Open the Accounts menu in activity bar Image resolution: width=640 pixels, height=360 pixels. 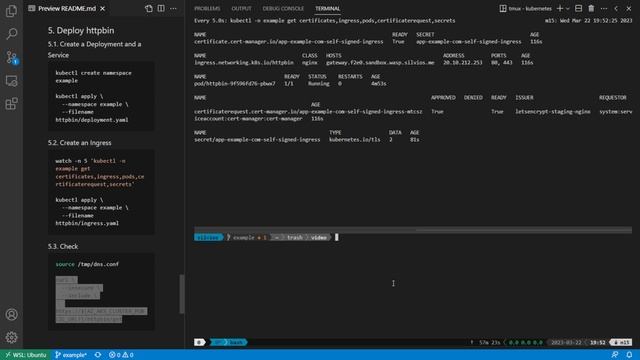[11, 314]
